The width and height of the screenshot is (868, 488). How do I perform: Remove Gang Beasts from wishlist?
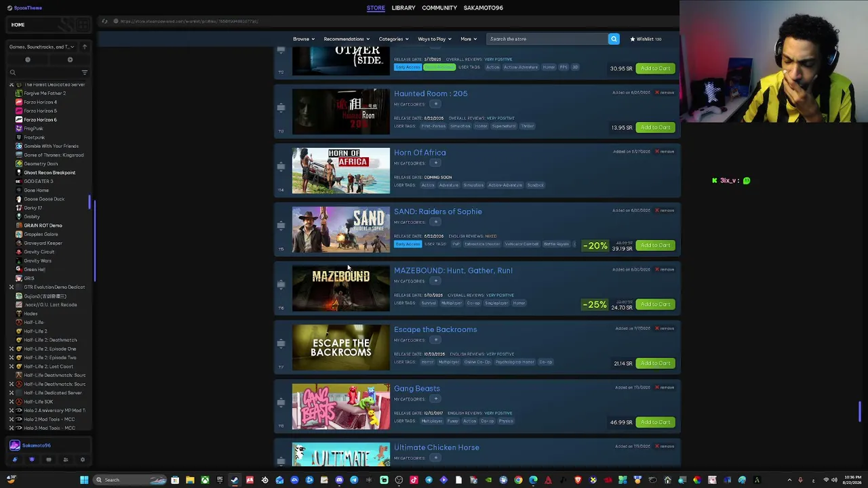point(665,388)
